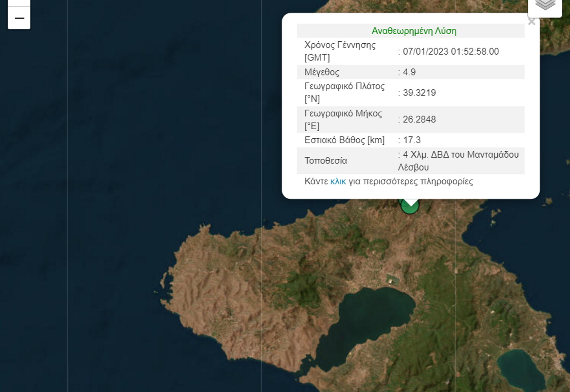Select the origin time value 07/01/2023 01:52:58.00
The height and width of the screenshot is (392, 570).
click(451, 51)
